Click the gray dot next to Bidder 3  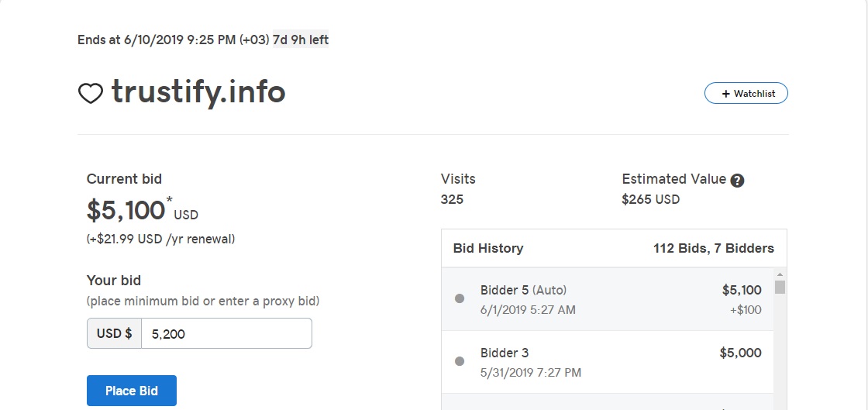tap(460, 361)
